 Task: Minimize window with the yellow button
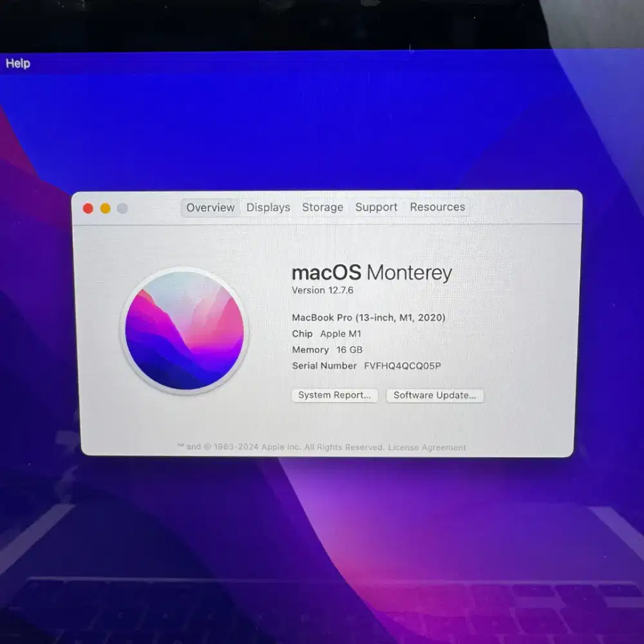105,208
